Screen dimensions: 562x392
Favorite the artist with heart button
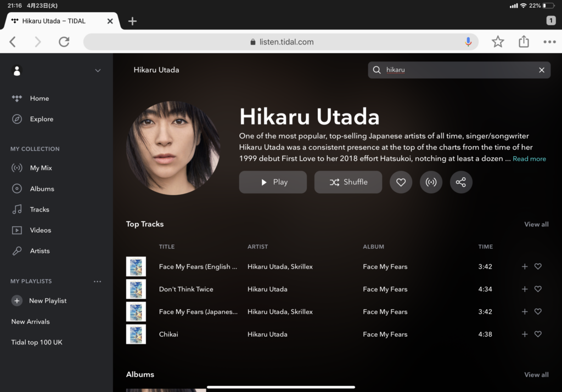(401, 182)
